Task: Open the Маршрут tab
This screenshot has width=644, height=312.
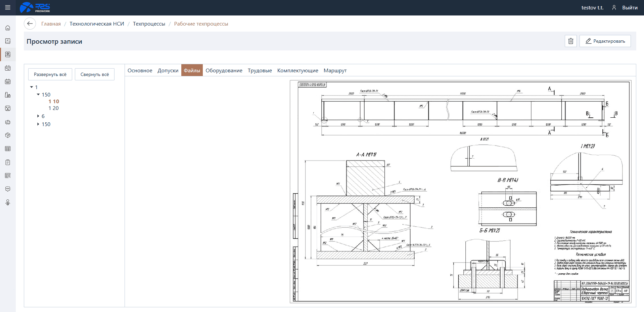Action: click(335, 70)
